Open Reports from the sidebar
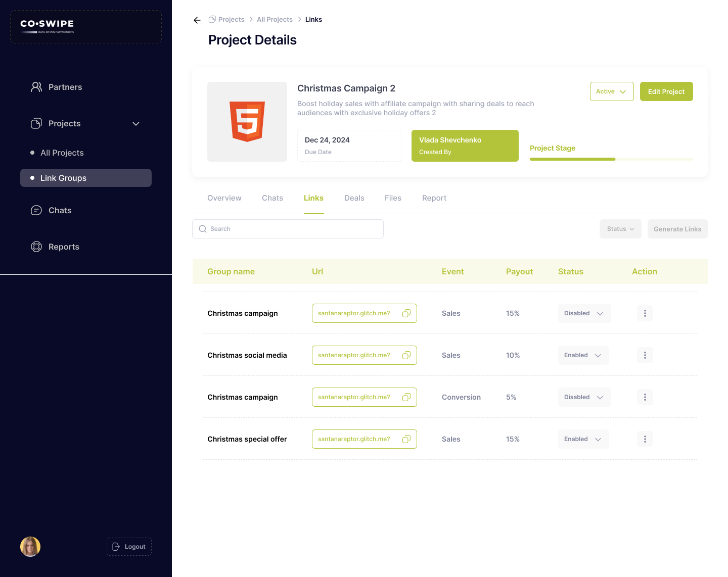This screenshot has width=728, height=577. 64,247
